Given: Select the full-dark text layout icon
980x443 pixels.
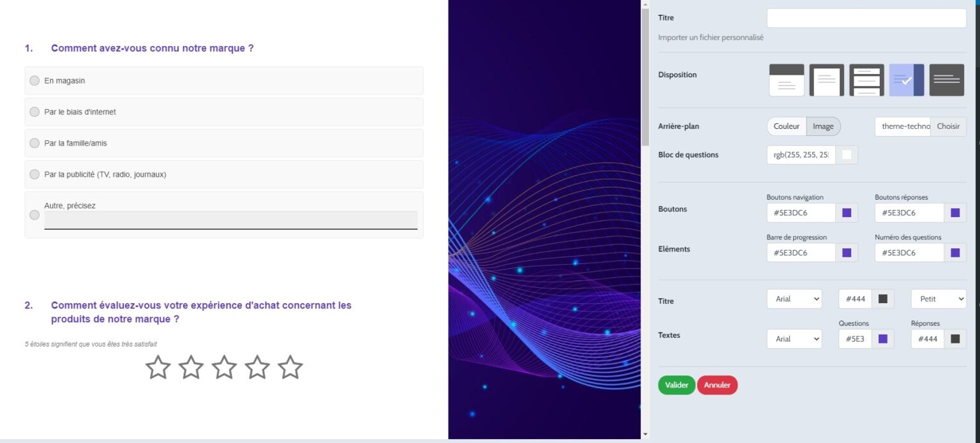Looking at the screenshot, I should (947, 79).
